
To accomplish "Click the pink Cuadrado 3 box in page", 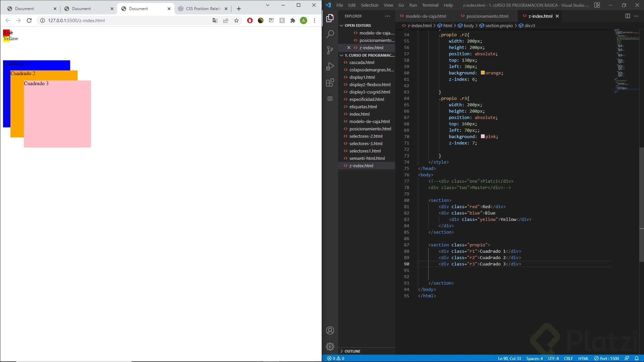I will pos(57,114).
